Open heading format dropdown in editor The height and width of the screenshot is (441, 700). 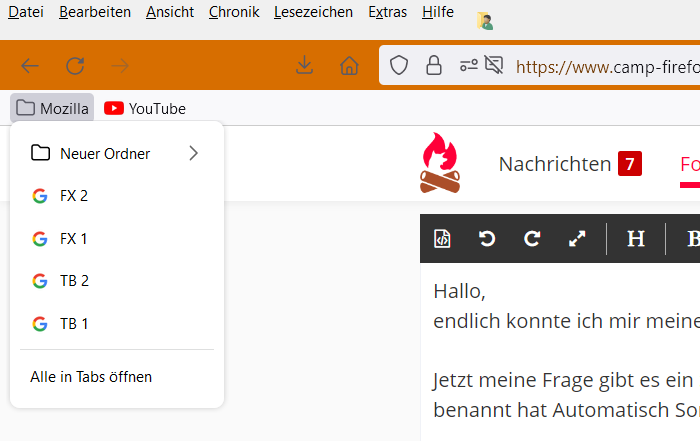point(636,238)
